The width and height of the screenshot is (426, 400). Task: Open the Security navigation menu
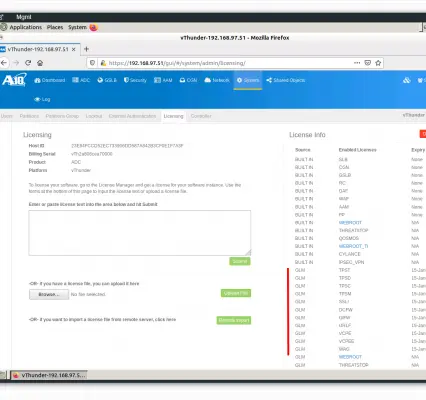click(x=135, y=80)
